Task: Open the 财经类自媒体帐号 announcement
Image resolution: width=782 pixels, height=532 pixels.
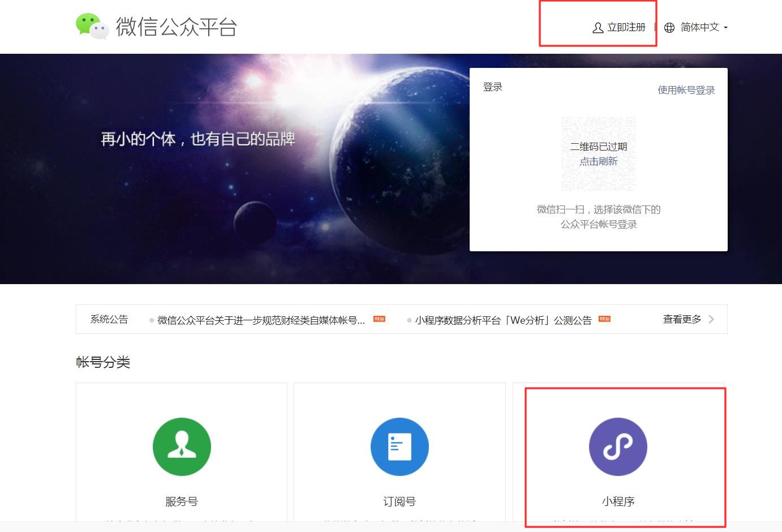Action: (x=261, y=320)
